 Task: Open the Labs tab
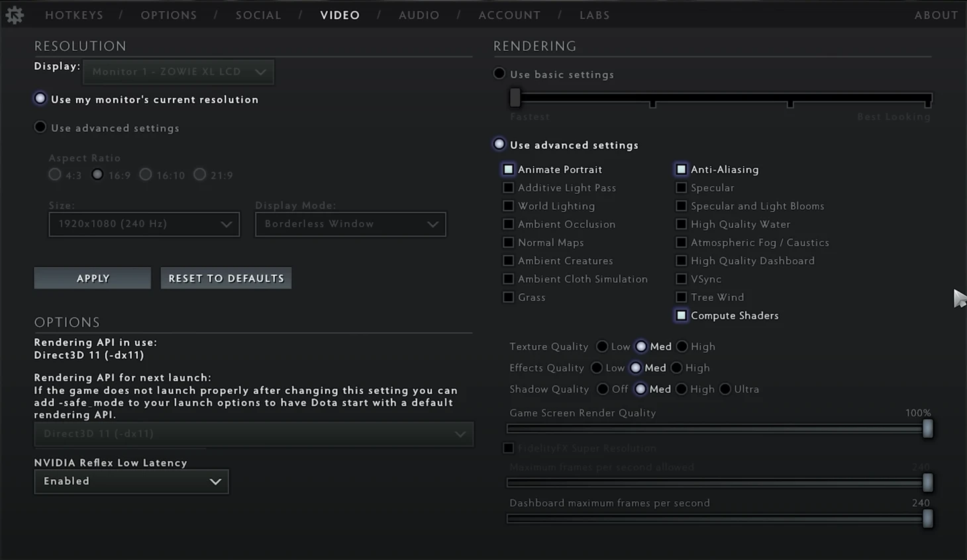(x=594, y=15)
